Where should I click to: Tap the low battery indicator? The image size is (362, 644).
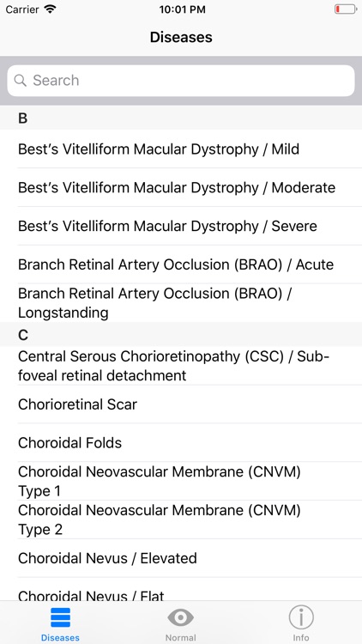(345, 9)
